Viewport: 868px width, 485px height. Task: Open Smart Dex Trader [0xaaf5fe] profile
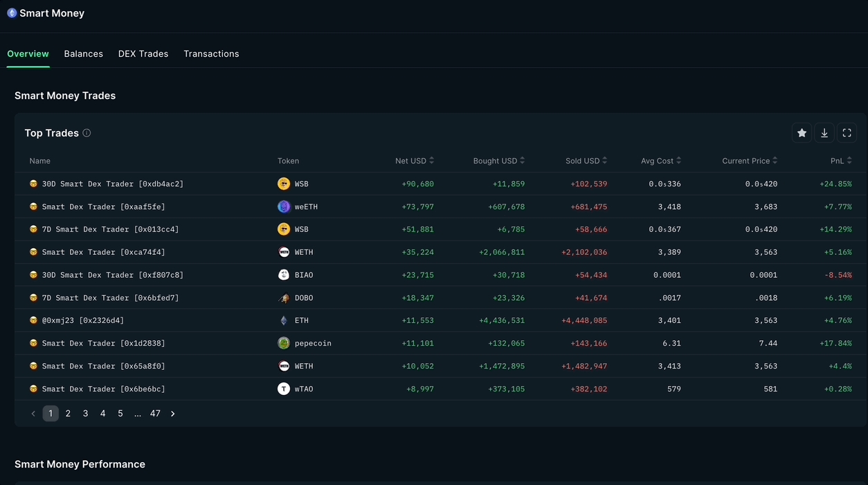(103, 206)
